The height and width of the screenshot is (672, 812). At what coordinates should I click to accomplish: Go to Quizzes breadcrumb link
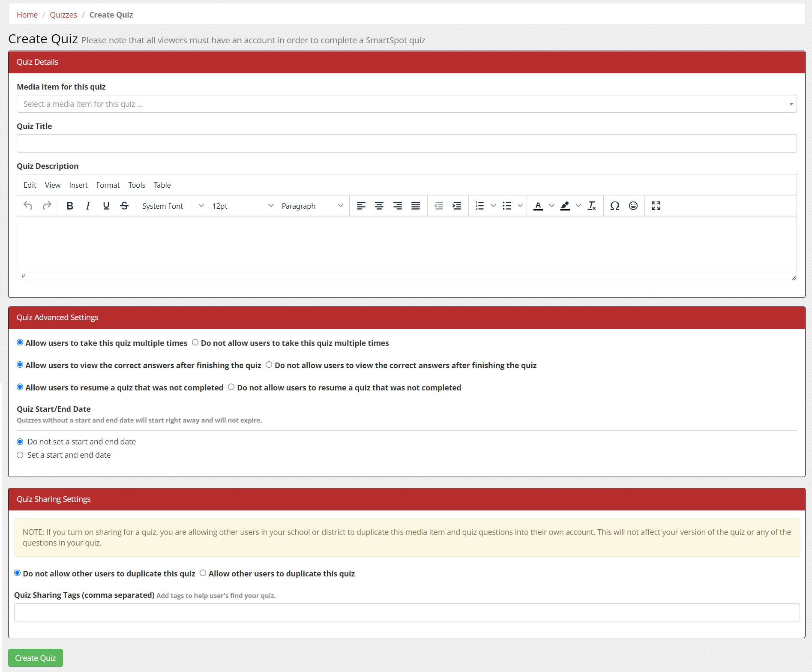click(63, 15)
